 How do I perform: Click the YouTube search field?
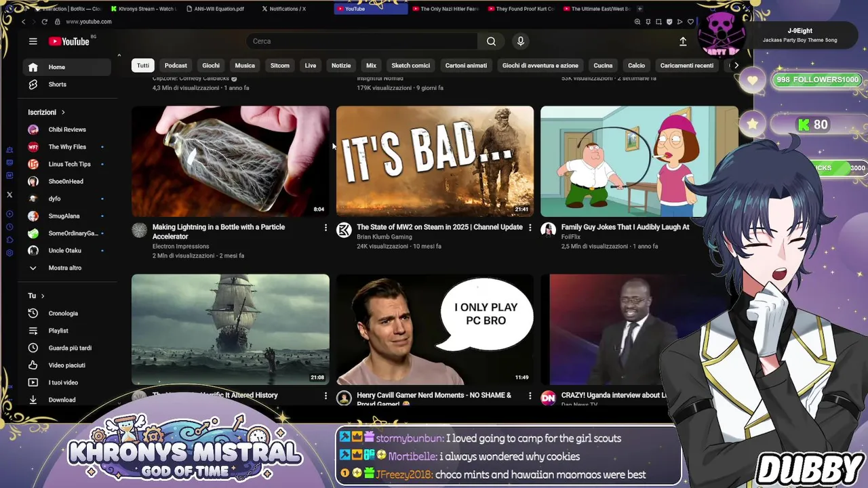pyautogui.click(x=363, y=41)
